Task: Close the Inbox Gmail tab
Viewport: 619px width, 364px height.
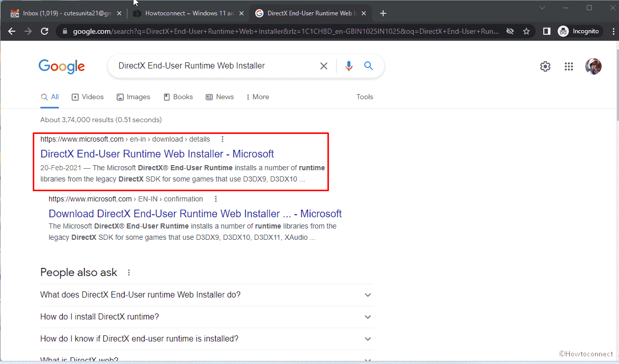Action: pos(119,13)
